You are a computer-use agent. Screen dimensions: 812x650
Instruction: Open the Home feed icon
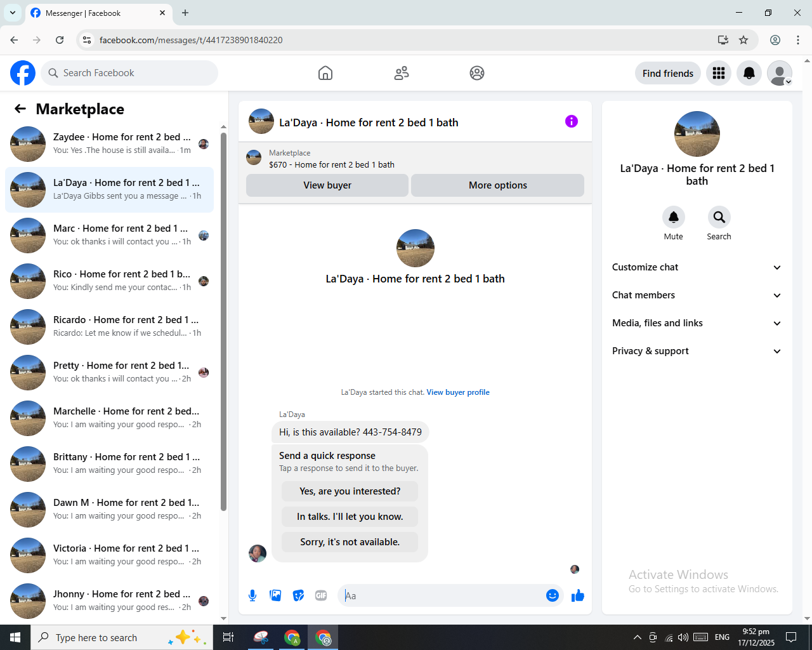[x=325, y=73]
